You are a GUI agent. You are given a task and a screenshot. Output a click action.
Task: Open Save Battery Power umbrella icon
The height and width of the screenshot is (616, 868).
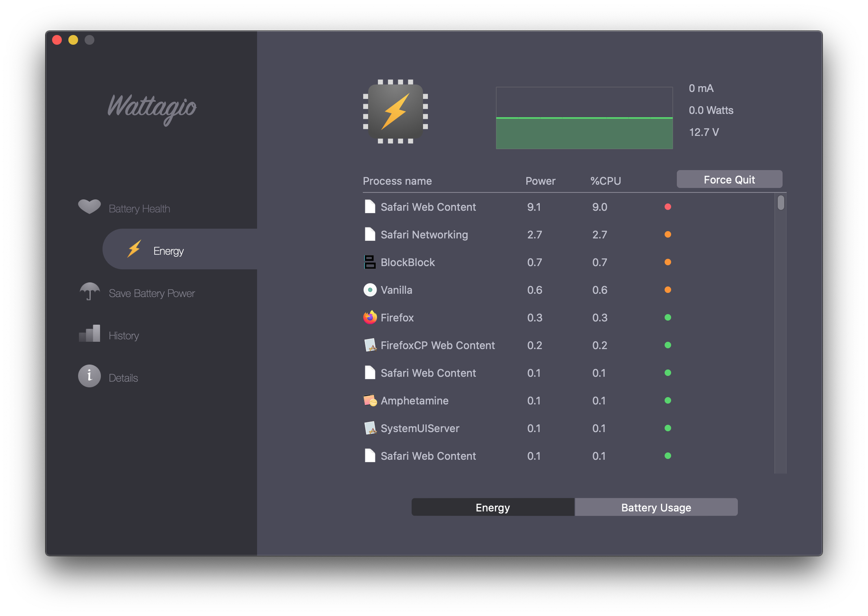[x=89, y=291]
